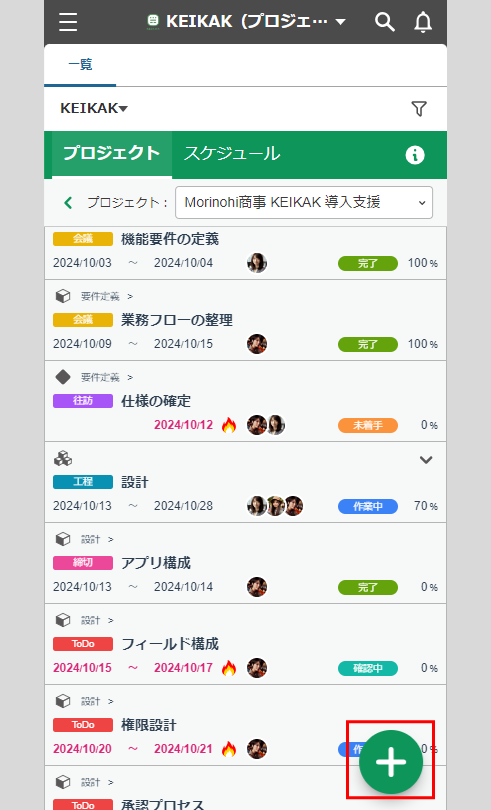Viewport: 491px width, 810px height.
Task: Open the フィールド構成 task
Action: click(170, 644)
